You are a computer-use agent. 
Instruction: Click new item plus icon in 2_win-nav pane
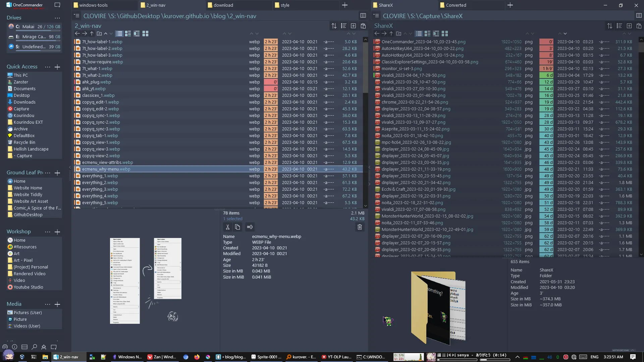click(353, 26)
